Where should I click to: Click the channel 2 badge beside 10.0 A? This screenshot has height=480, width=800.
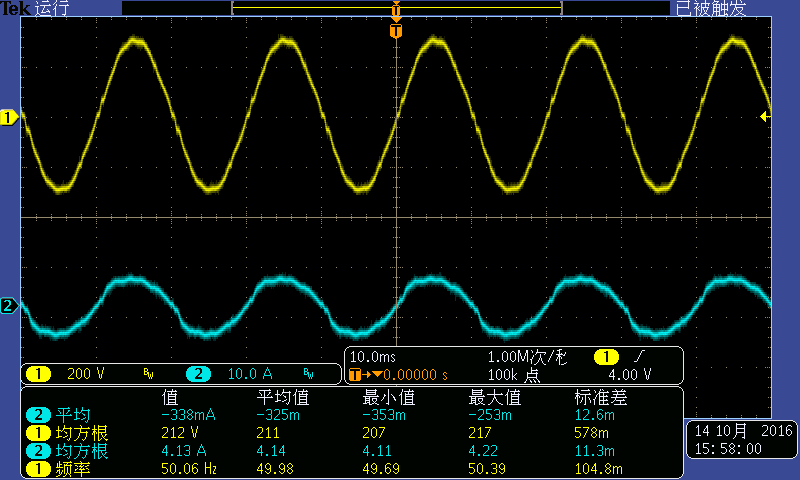(198, 374)
